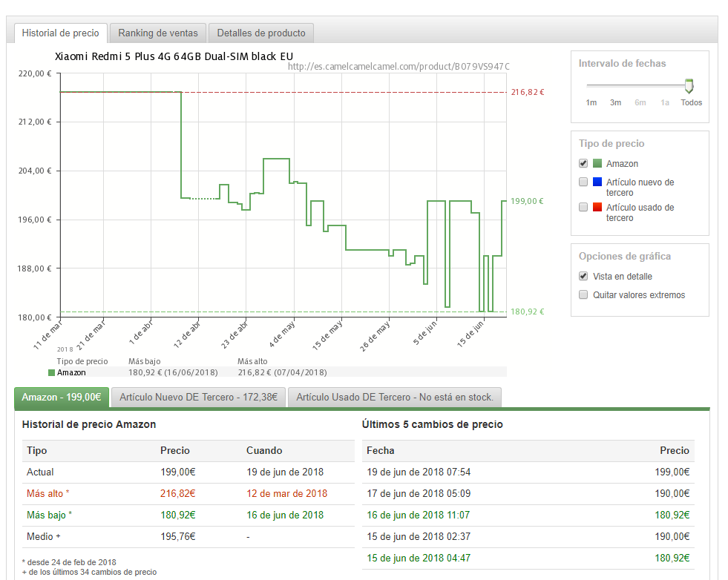Click the Historial de precio Amazon heading
Image resolution: width=728 pixels, height=580 pixels.
89,424
